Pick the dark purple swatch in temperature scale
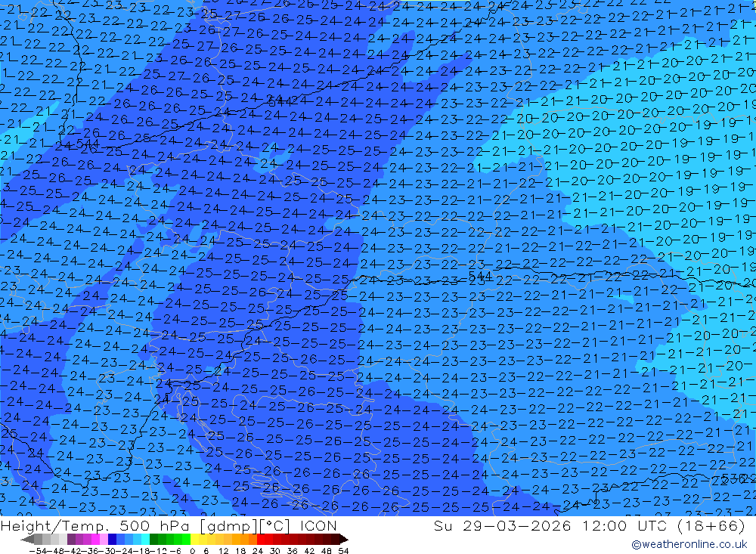756x554 pixels. point(71,539)
